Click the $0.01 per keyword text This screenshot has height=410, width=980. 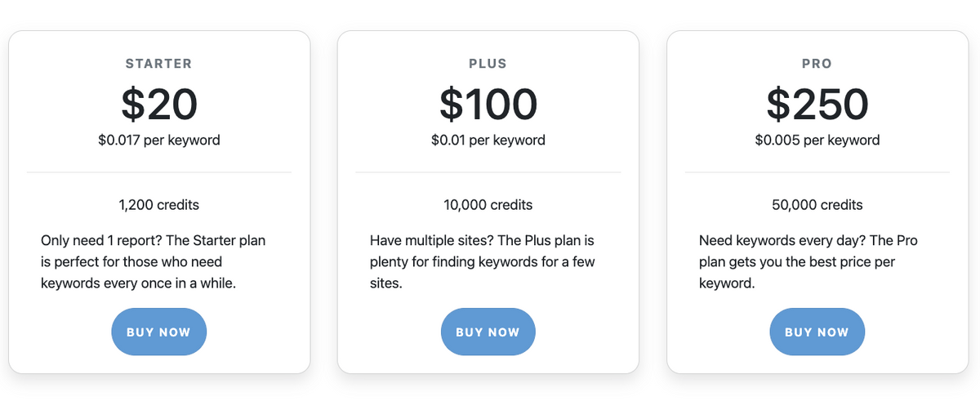point(488,140)
